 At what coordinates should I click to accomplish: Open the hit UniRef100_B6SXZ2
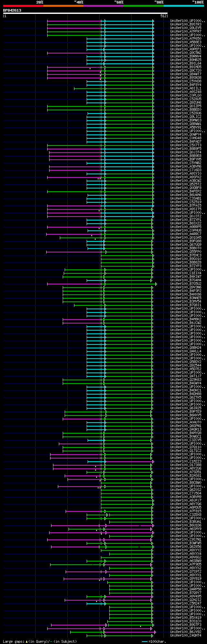click(186, 223)
